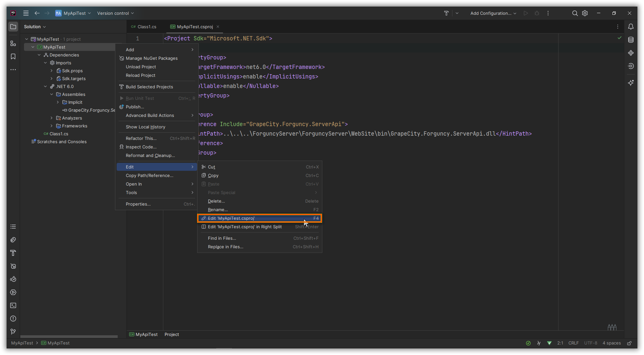This screenshot has width=644, height=355.
Task: Switch to the Class1.cs editor tab
Action: click(x=144, y=27)
